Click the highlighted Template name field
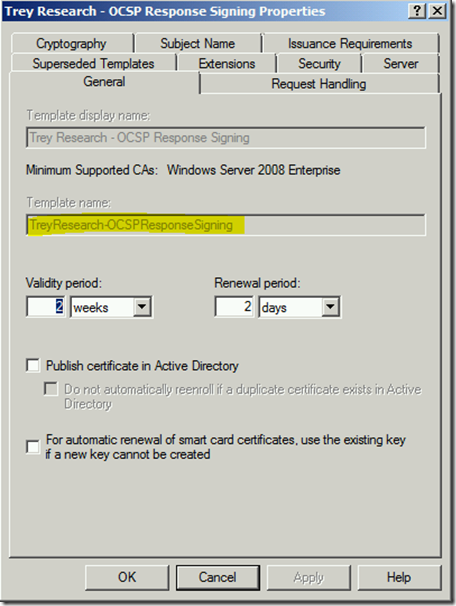The height and width of the screenshot is (606, 456). 226,225
